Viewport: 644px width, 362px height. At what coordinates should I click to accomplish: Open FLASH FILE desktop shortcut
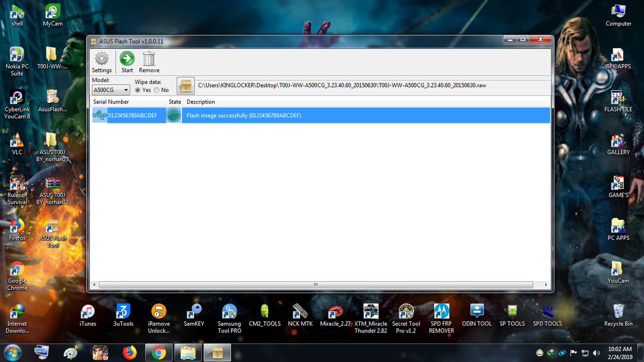(618, 101)
